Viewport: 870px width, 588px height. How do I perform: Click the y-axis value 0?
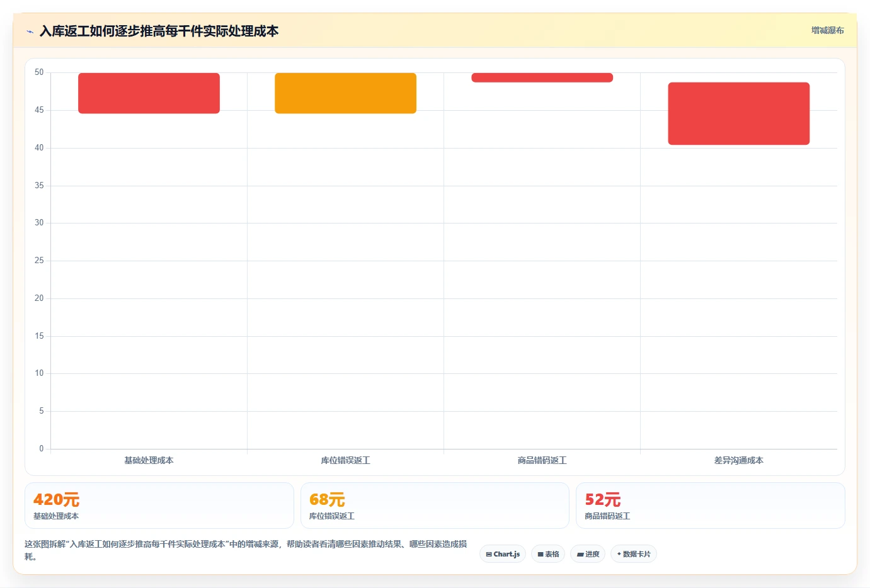pos(42,449)
